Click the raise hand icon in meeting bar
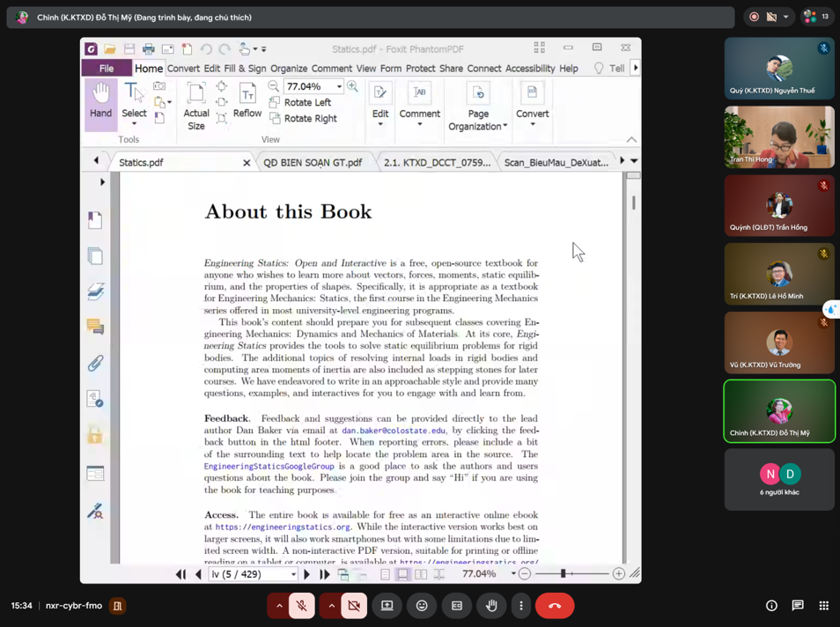Viewport: 840px width, 627px height. tap(491, 606)
